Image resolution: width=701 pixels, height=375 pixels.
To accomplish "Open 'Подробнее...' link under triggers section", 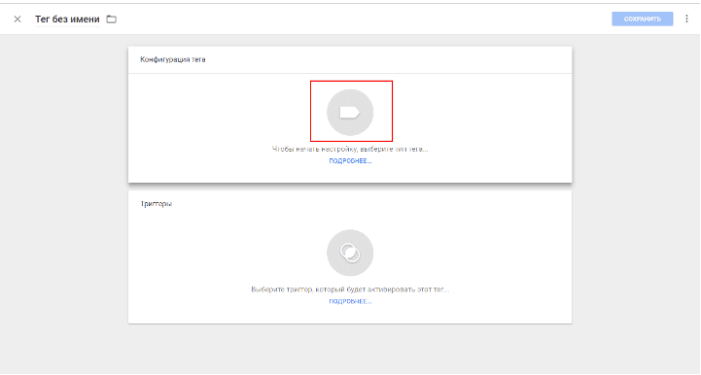I will pos(350,302).
